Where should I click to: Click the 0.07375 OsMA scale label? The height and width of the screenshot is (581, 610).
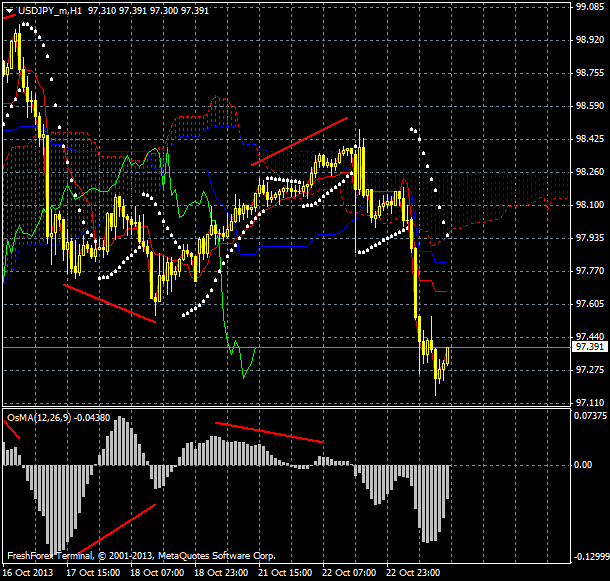tap(590, 414)
